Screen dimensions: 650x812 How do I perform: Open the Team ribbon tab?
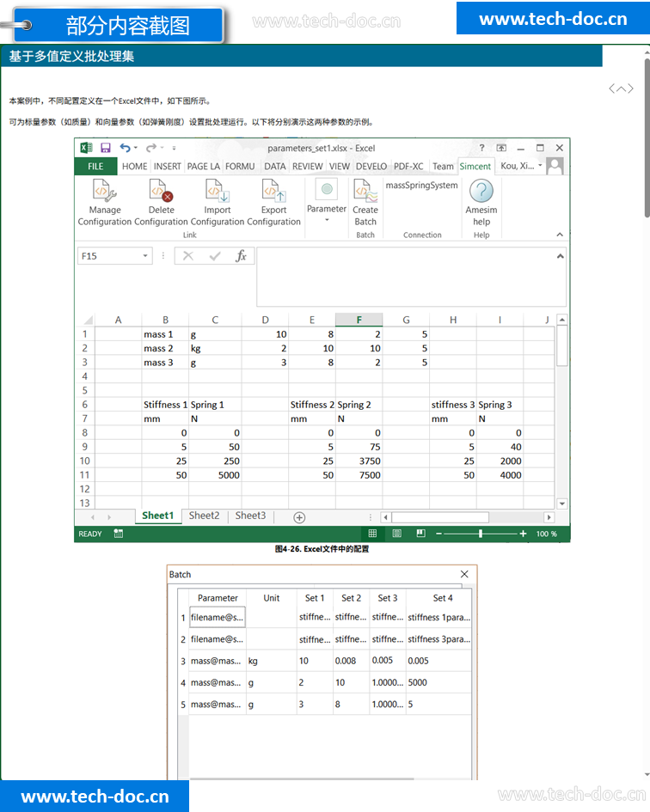coord(443,166)
